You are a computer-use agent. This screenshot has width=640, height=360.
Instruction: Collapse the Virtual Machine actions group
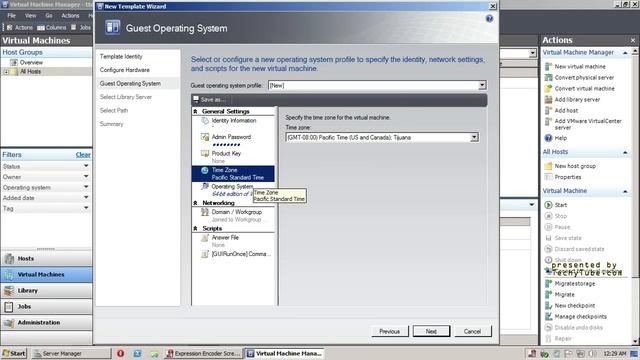pyautogui.click(x=625, y=191)
